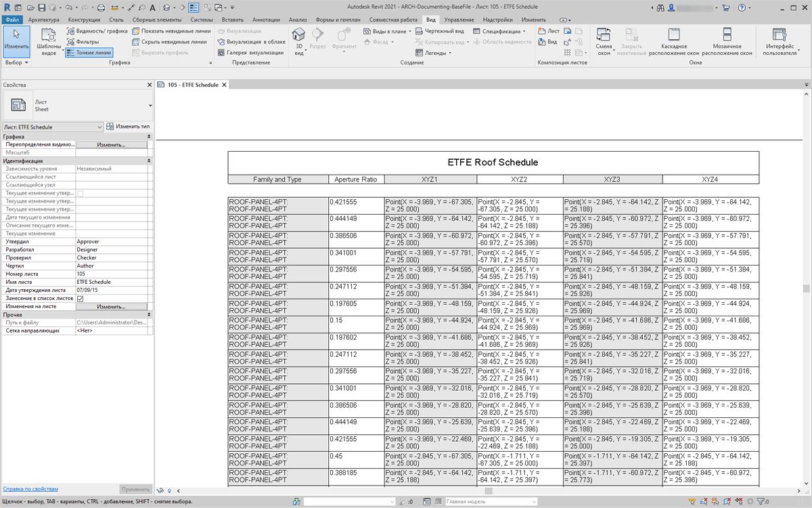Switch to the Аннотации ribbon tab

click(x=266, y=20)
